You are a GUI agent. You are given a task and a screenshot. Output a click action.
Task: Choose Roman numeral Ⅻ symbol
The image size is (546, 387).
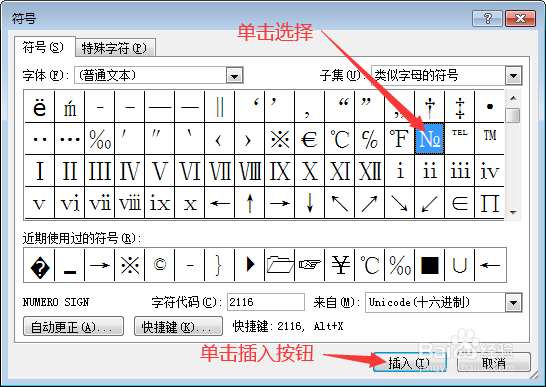[369, 171]
